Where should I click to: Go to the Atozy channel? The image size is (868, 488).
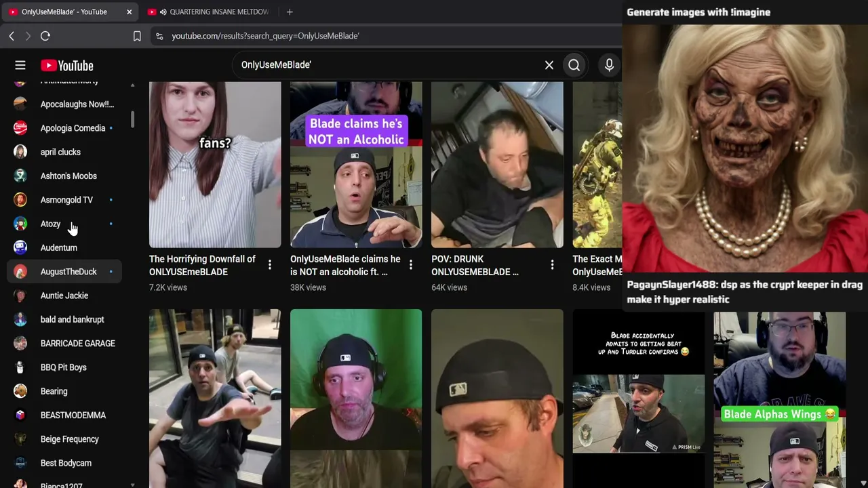(64, 224)
